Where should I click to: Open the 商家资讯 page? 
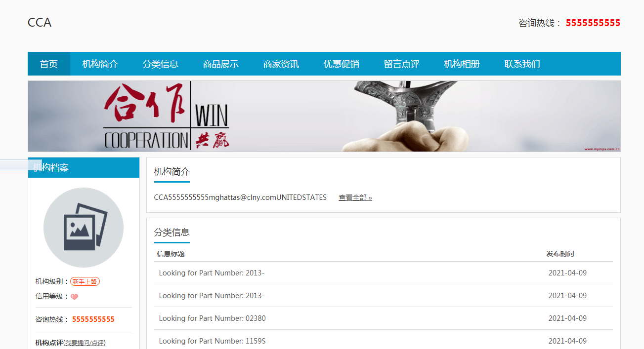(281, 64)
